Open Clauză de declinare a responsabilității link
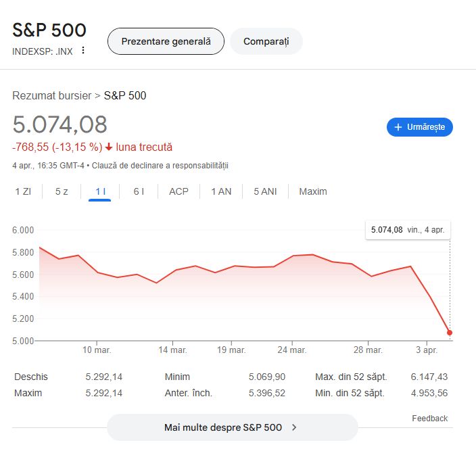 (x=160, y=166)
